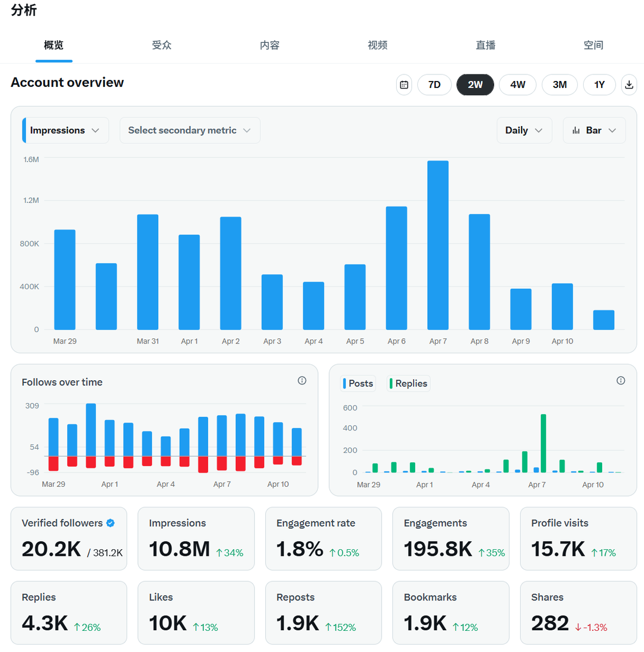Toggle the Posts series in legend
Viewport: 644px width, 652px height.
pyautogui.click(x=358, y=384)
